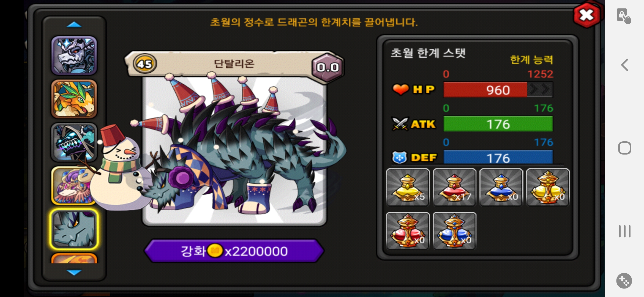
Task: Select the large red potion in the bottom row
Action: (x=408, y=231)
